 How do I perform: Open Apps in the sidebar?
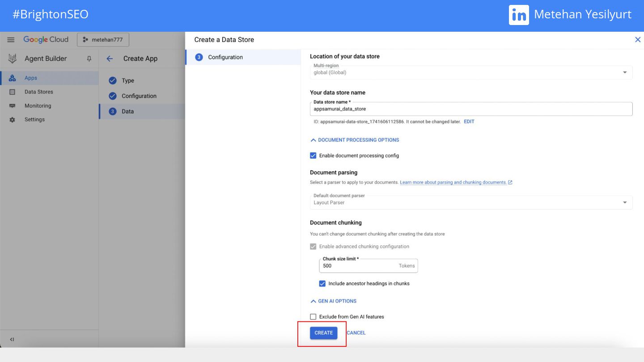[49, 78]
